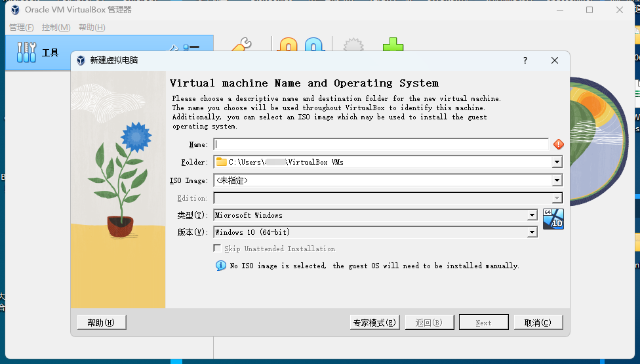Select the 工具 tools item
The height and width of the screenshot is (364, 640).
(x=109, y=52)
